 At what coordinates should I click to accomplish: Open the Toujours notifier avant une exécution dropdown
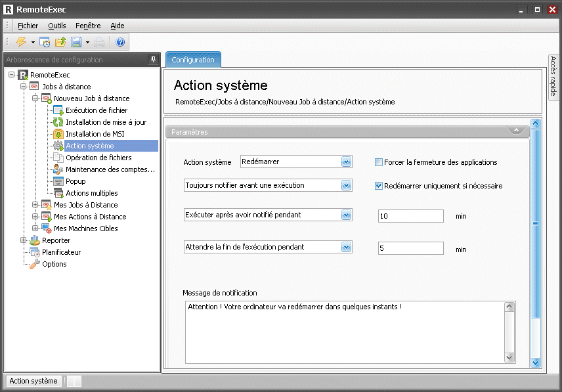[x=346, y=185]
